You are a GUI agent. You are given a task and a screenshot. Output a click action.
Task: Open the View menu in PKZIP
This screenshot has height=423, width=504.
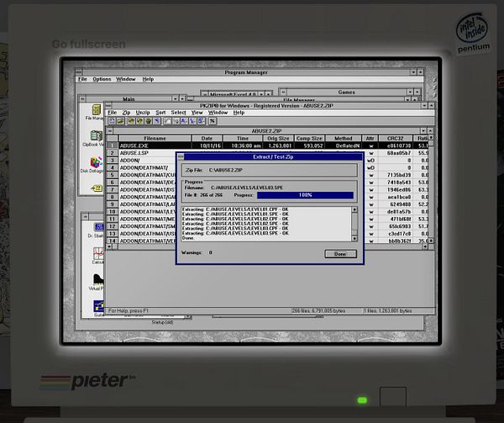[x=197, y=113]
